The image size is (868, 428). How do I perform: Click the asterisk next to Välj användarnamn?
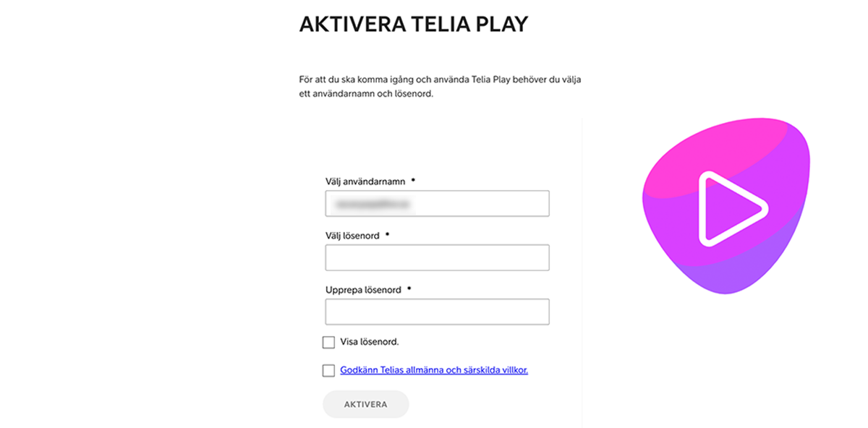(x=412, y=179)
